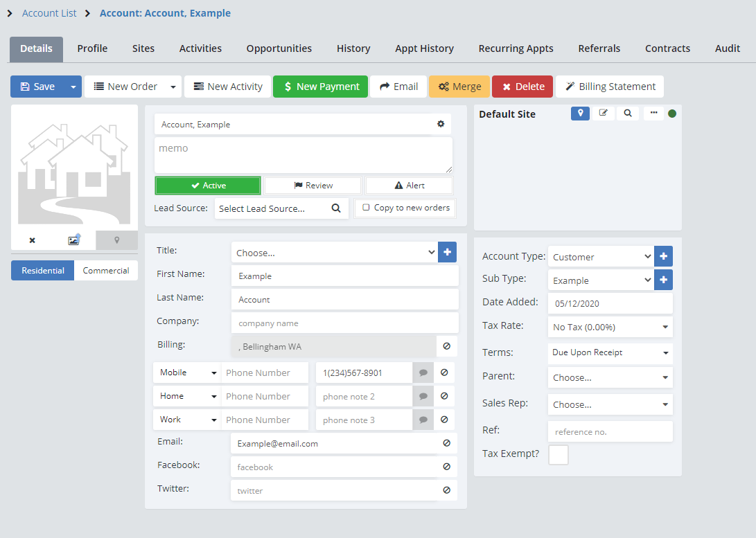This screenshot has width=756, height=538.
Task: Click the message icon beside Mobile phone note
Action: [x=423, y=373]
